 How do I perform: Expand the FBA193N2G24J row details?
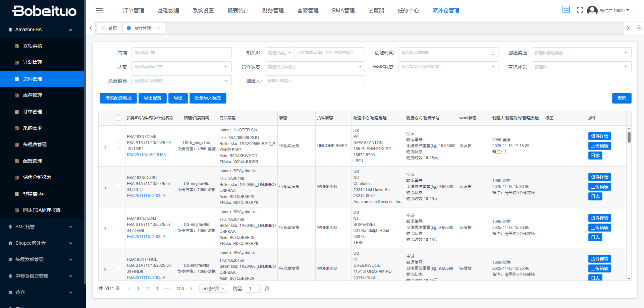click(105, 229)
